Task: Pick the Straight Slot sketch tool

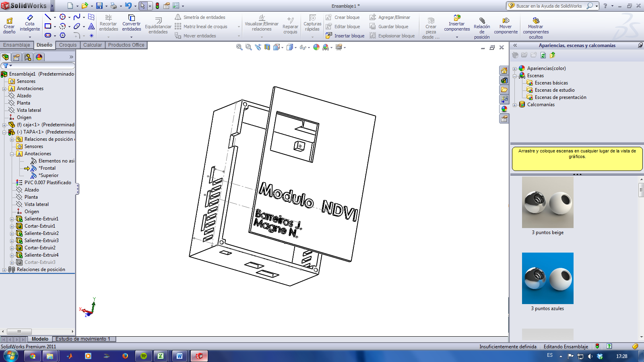Action: coord(48,35)
